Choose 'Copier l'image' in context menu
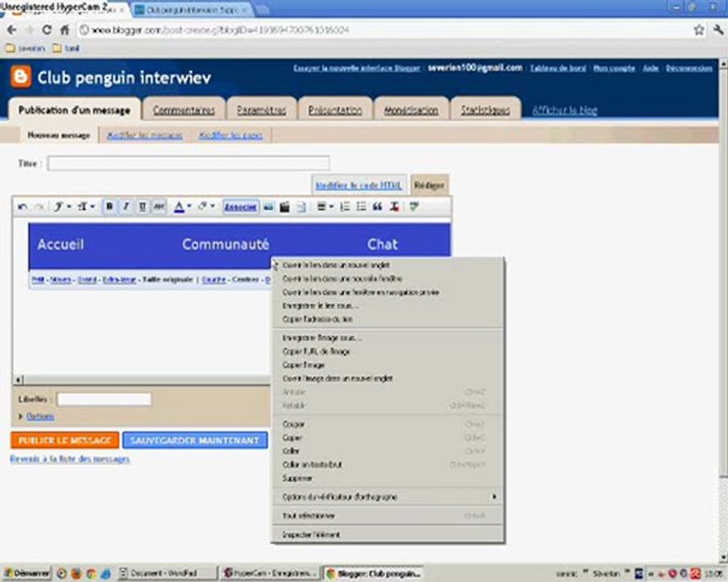728x582 pixels. coord(387,365)
